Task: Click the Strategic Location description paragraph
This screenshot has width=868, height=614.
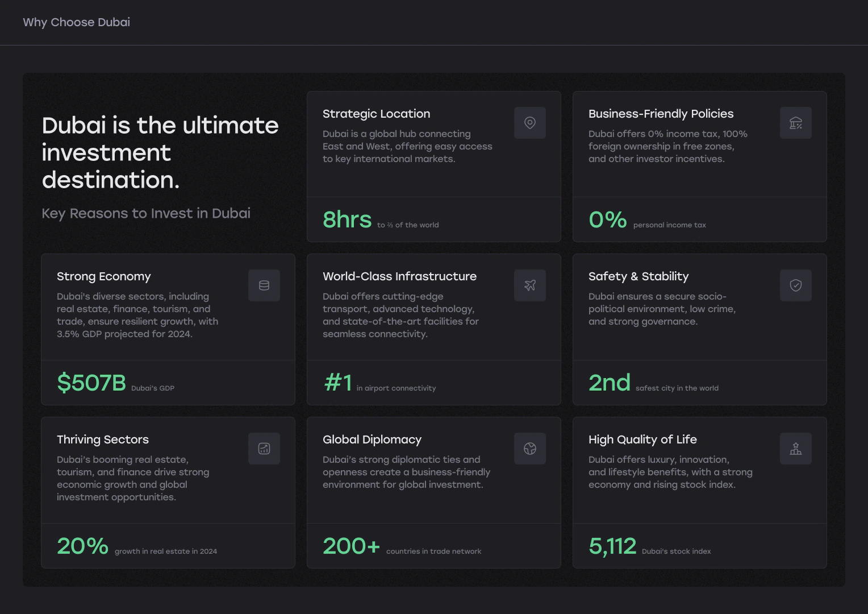Action: coord(408,146)
